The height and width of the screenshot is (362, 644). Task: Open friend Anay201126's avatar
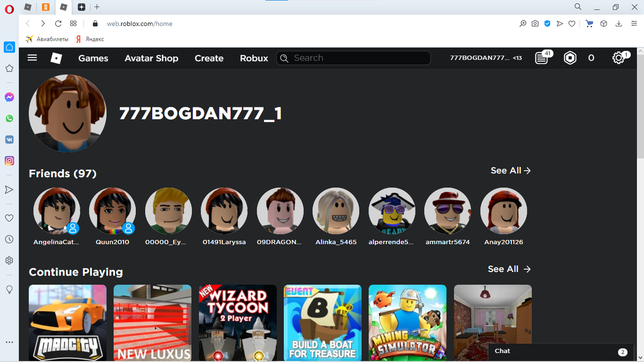[x=503, y=211]
